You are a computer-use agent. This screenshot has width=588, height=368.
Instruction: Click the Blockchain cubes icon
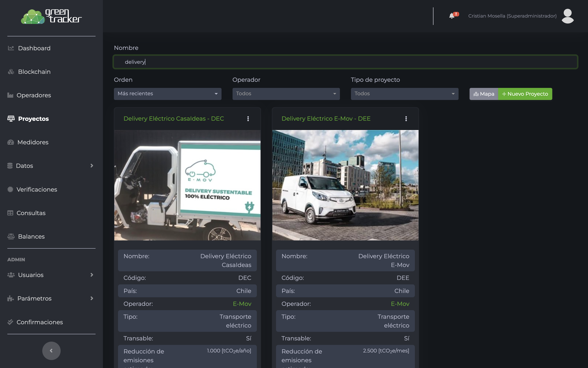tap(11, 72)
